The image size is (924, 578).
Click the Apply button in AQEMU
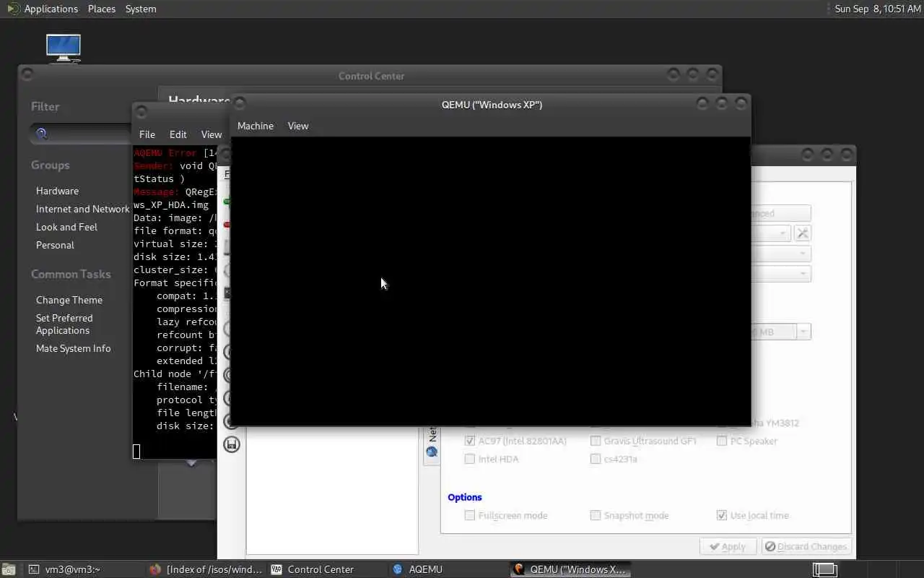728,546
